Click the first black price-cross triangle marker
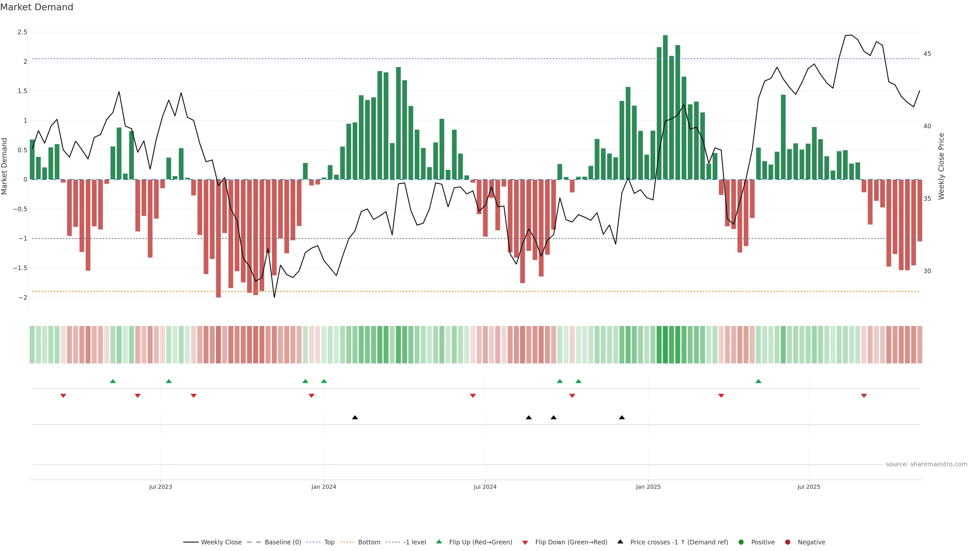Viewport: 980px width, 551px height. [x=355, y=418]
